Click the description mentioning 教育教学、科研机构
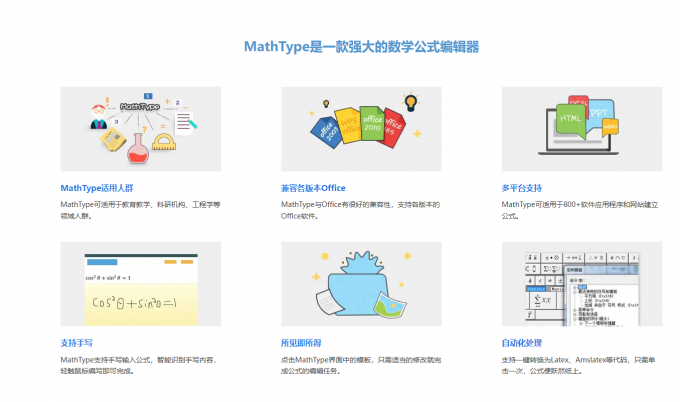Image resolution: width=680 pixels, height=402 pixels. point(141,210)
